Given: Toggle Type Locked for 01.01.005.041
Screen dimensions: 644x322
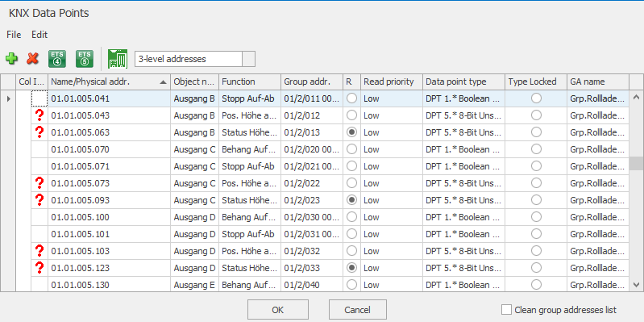Looking at the screenshot, I should pyautogui.click(x=536, y=98).
